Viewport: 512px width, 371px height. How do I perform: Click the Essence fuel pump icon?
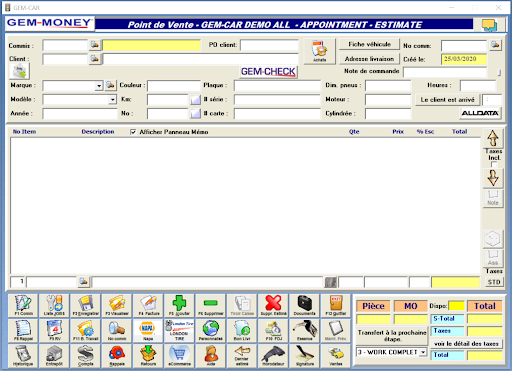304,330
